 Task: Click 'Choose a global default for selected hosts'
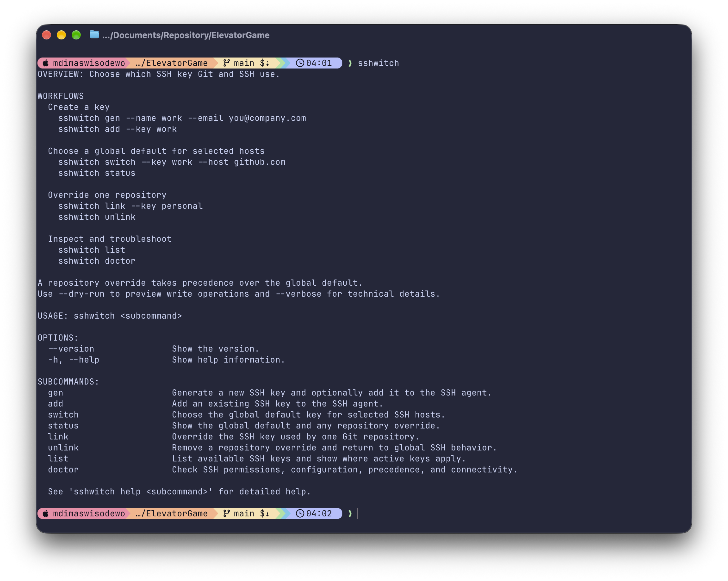156,151
